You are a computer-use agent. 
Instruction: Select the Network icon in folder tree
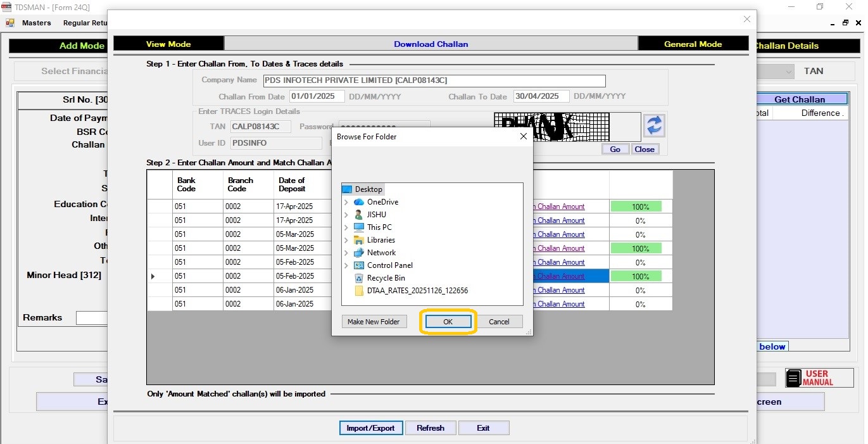tap(359, 253)
